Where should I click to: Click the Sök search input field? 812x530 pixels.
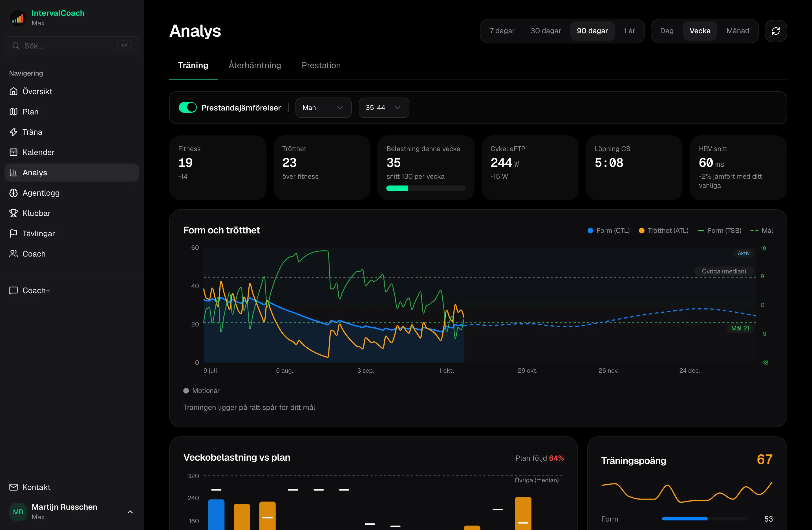point(72,46)
